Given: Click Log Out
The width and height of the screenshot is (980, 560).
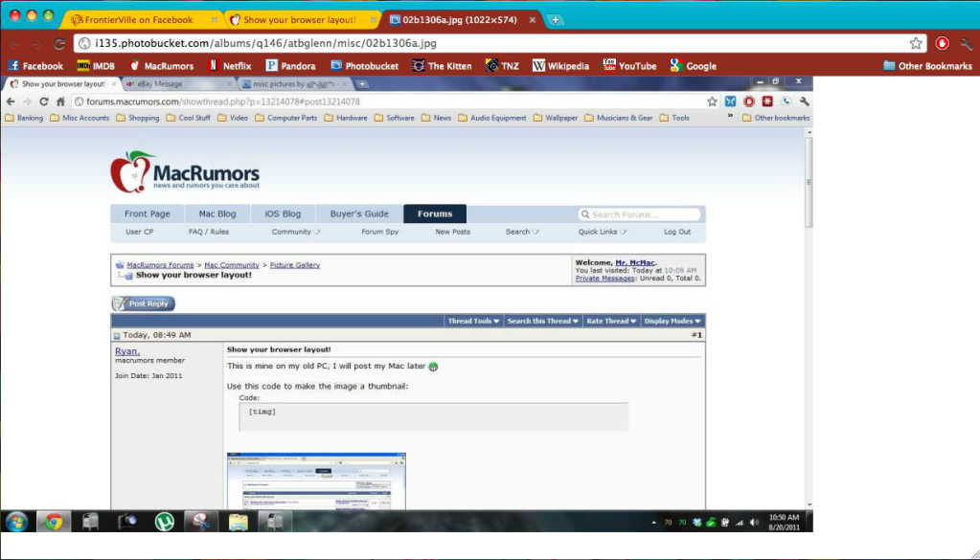Looking at the screenshot, I should click(677, 232).
